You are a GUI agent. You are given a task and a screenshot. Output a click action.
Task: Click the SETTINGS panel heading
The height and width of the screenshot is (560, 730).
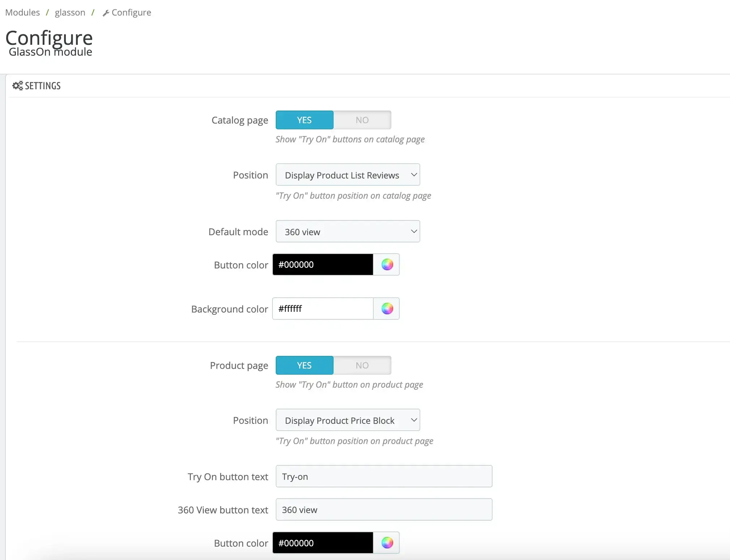coord(43,85)
